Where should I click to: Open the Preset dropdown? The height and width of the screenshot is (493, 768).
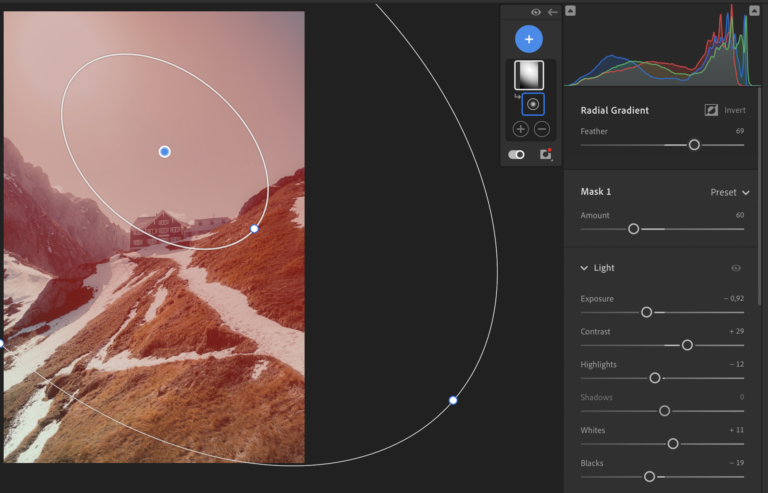(x=730, y=192)
